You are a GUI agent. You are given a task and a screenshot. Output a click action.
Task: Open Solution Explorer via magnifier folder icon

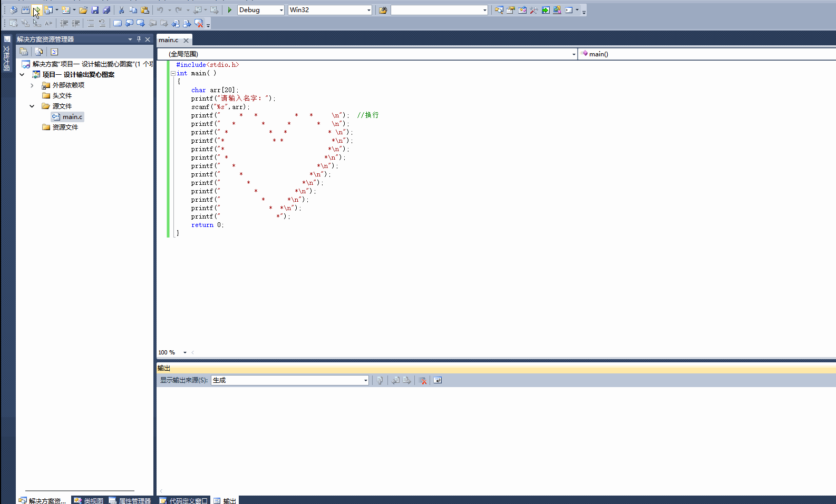click(499, 10)
